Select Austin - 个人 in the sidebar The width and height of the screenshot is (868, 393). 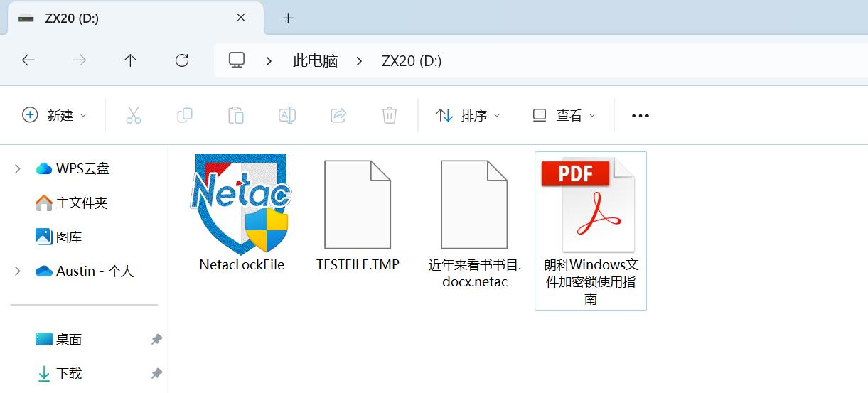click(x=95, y=271)
